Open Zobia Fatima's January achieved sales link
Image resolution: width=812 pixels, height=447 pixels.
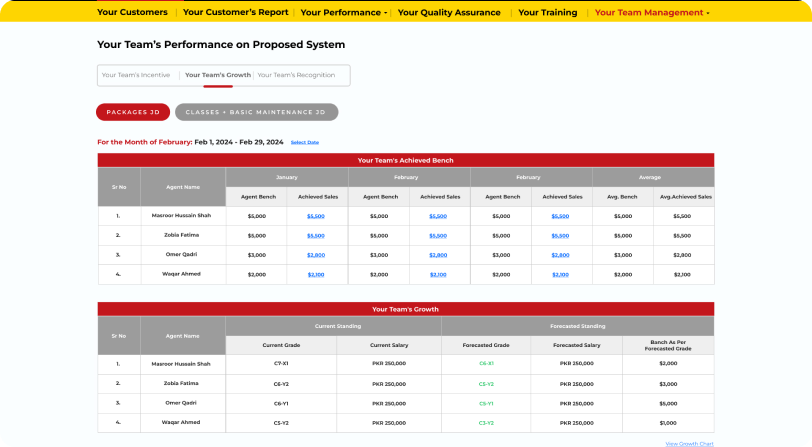click(x=316, y=235)
